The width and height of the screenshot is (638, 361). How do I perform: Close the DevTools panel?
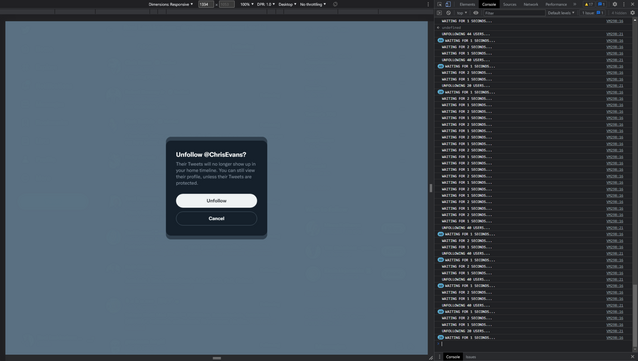click(x=632, y=4)
